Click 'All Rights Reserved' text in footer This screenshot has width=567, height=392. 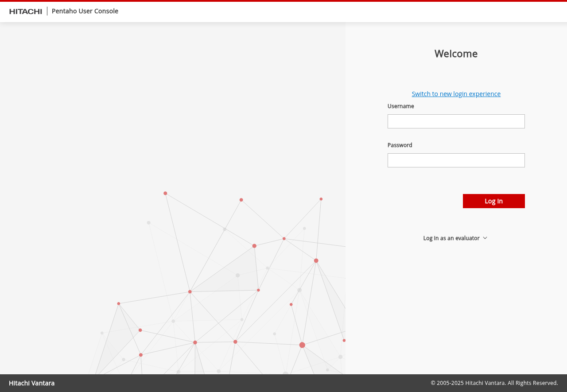pyautogui.click(x=532, y=383)
